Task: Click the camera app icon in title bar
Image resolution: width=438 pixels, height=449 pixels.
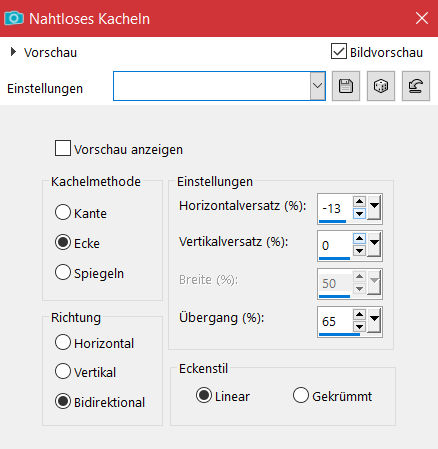Action: 14,18
